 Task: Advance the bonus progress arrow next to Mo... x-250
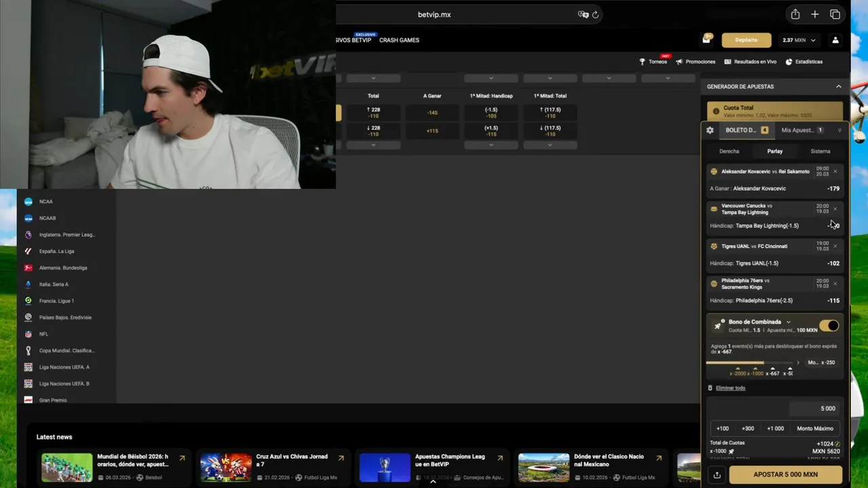pos(798,363)
